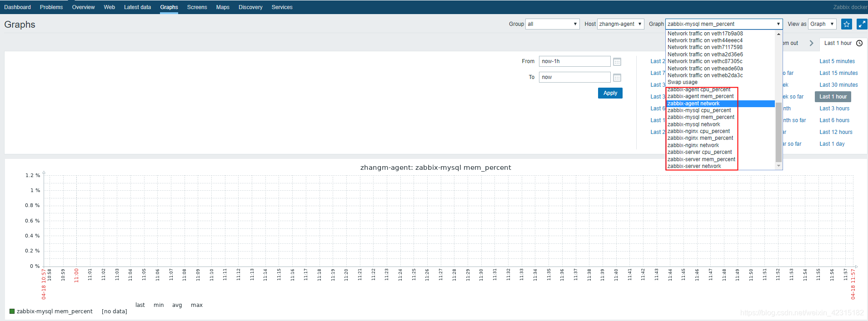
Task: Select the highlighted Last 1 hour range
Action: [833, 97]
